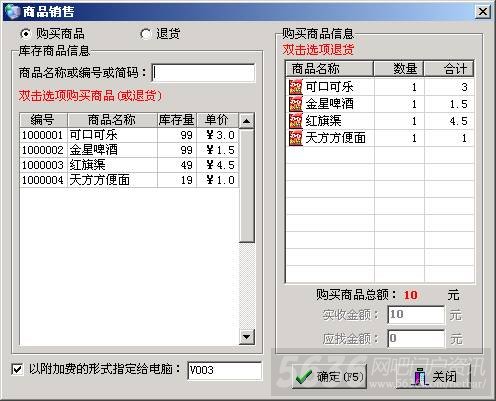The width and height of the screenshot is (496, 401).
Task: Click the inventory list scroll up arrow
Action: tap(247, 121)
